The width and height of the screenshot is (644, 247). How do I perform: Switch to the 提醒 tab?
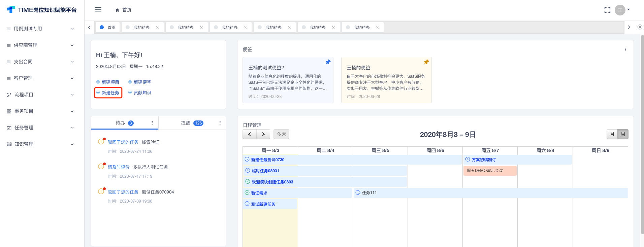click(x=192, y=123)
